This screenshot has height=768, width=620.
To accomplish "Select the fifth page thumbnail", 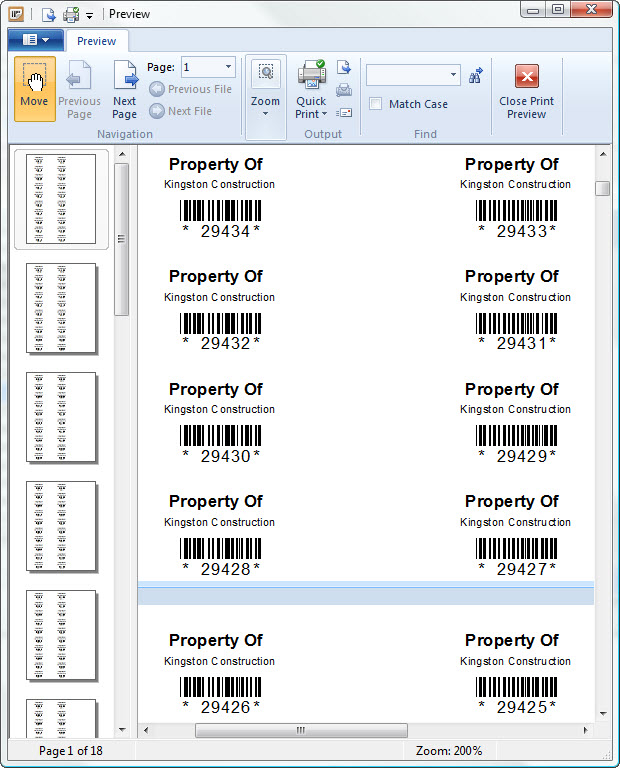I will 61,635.
